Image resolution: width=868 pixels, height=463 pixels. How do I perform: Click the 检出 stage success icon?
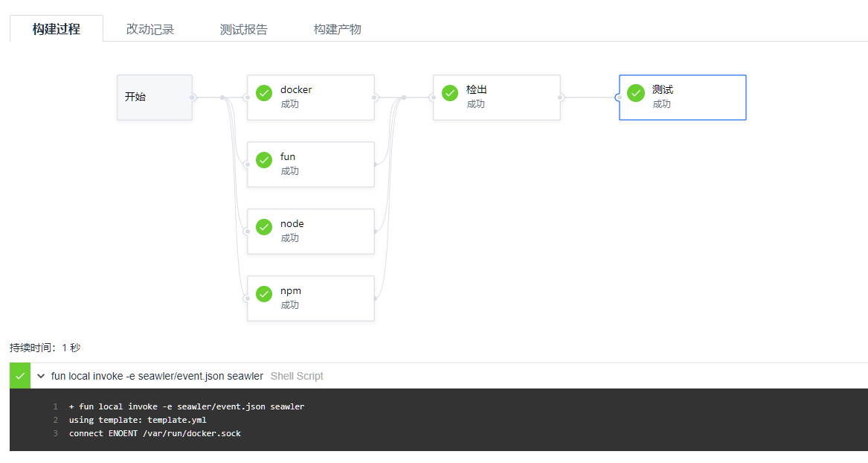tap(450, 93)
